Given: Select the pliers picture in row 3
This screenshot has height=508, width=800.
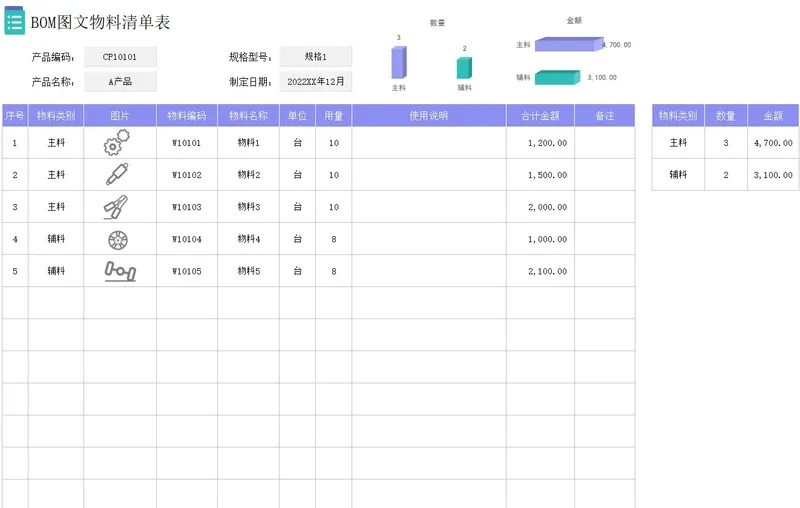Looking at the screenshot, I should pyautogui.click(x=116, y=207).
